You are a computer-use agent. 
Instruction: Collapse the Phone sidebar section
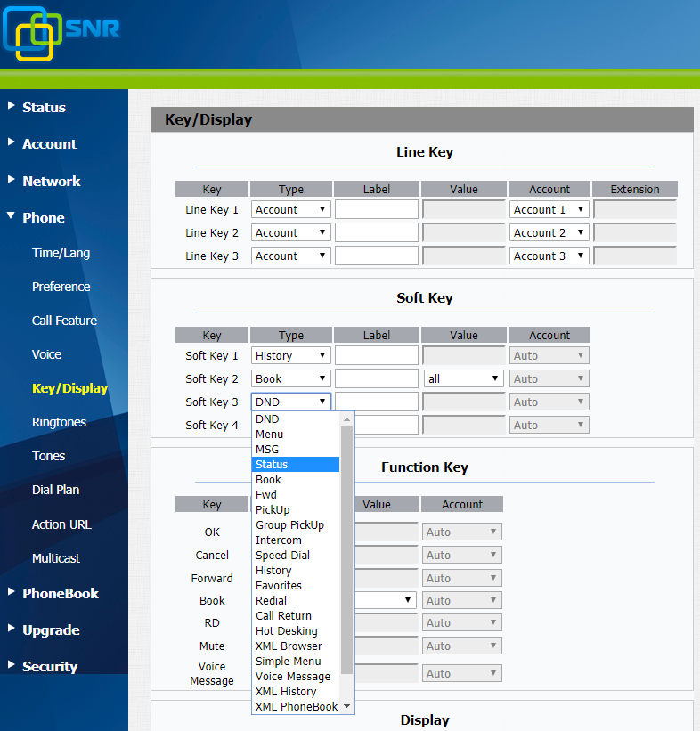(x=43, y=218)
